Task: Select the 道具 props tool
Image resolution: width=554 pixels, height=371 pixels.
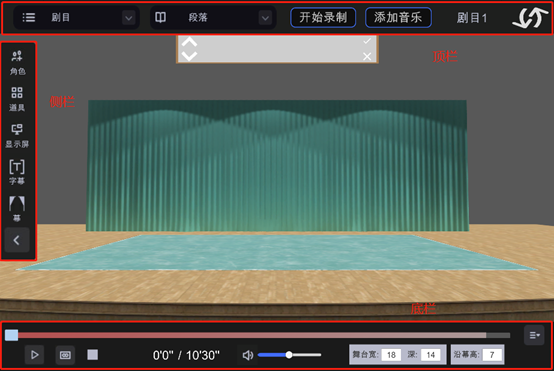Action: pos(17,99)
